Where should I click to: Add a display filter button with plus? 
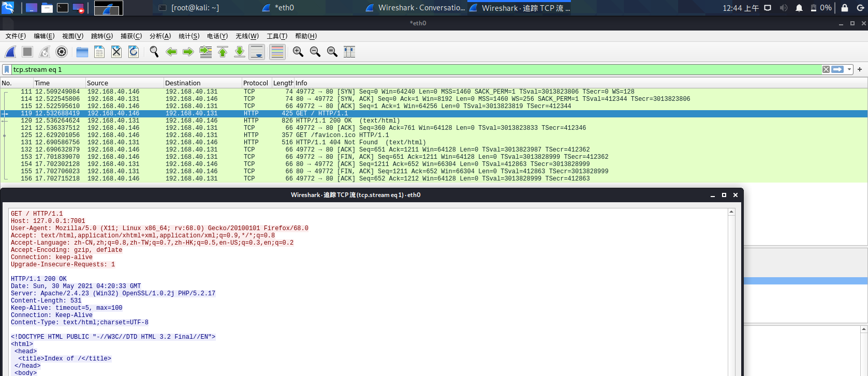pos(860,69)
